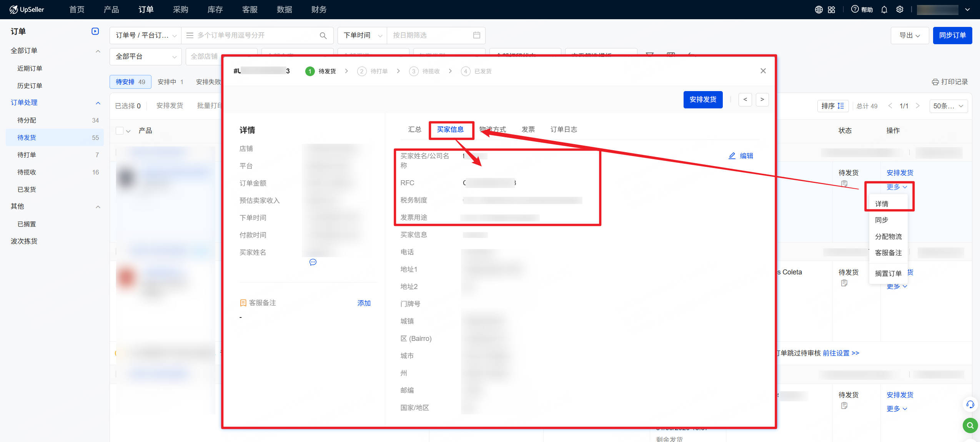Screen dimensions: 980x442
Task: Click 添加 next to 客服备注
Action: (x=364, y=303)
